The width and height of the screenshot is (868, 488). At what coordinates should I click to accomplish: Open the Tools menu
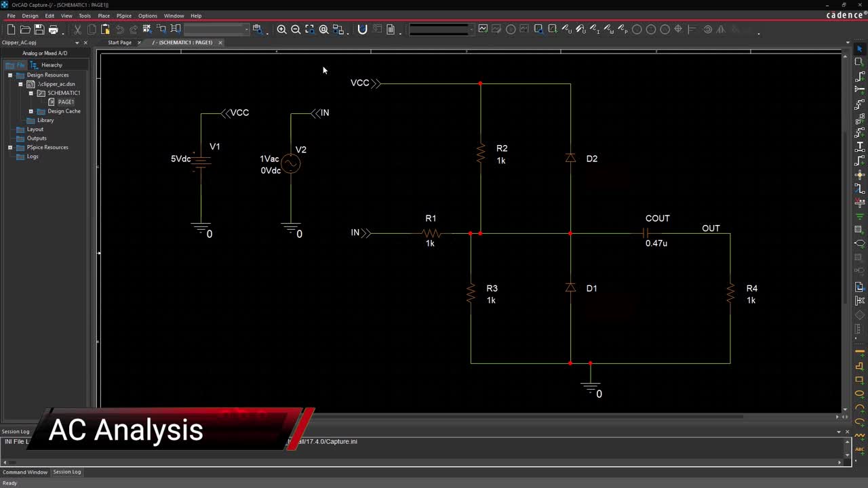(x=85, y=16)
